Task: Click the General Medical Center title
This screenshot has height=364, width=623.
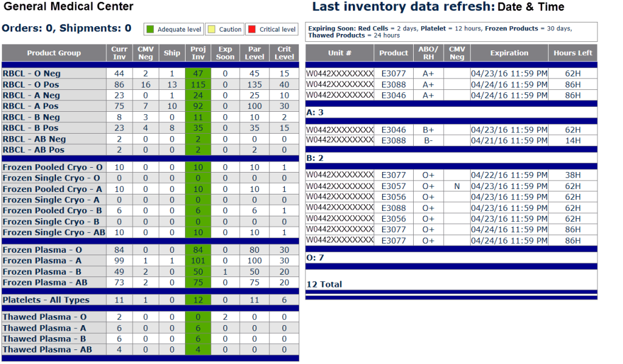Action: tap(68, 7)
